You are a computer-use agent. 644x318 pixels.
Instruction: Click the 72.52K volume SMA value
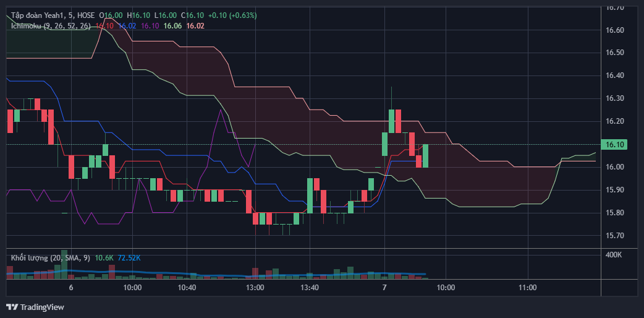pyautogui.click(x=129, y=258)
